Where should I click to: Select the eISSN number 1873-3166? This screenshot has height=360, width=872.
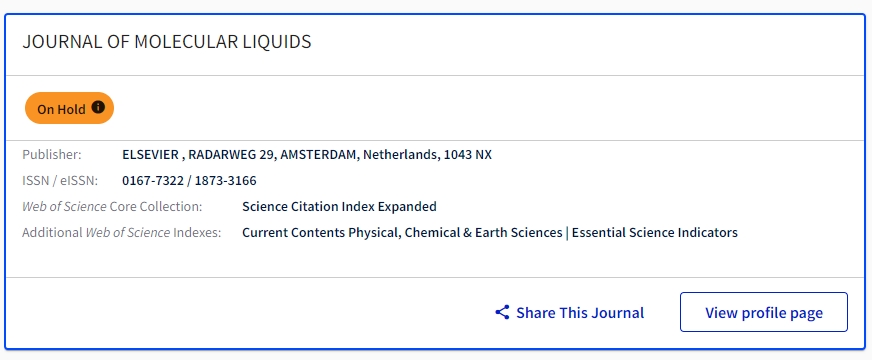click(x=225, y=181)
